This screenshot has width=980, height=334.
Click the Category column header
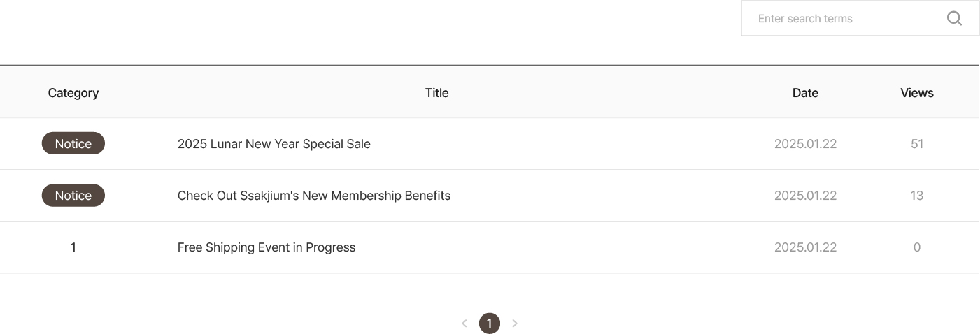point(73,93)
